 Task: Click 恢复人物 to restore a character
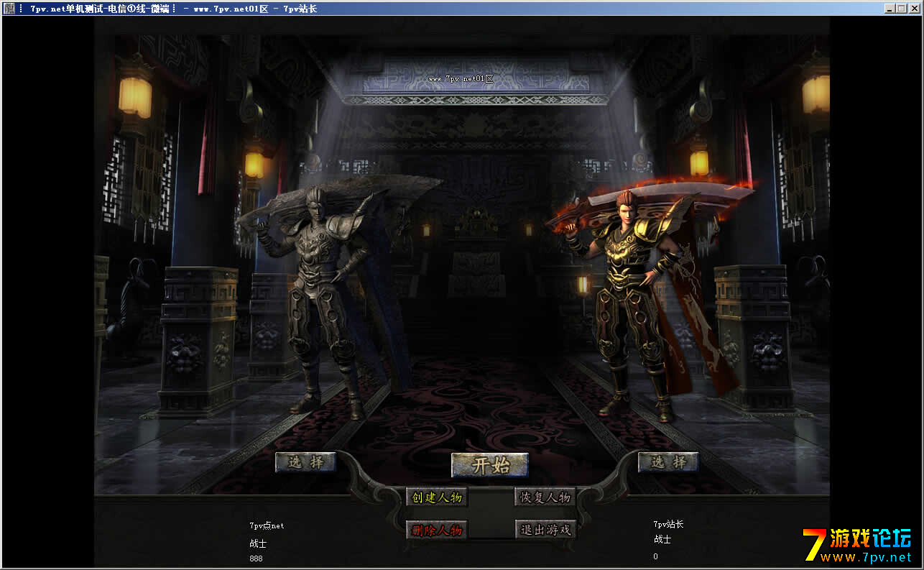(545, 497)
